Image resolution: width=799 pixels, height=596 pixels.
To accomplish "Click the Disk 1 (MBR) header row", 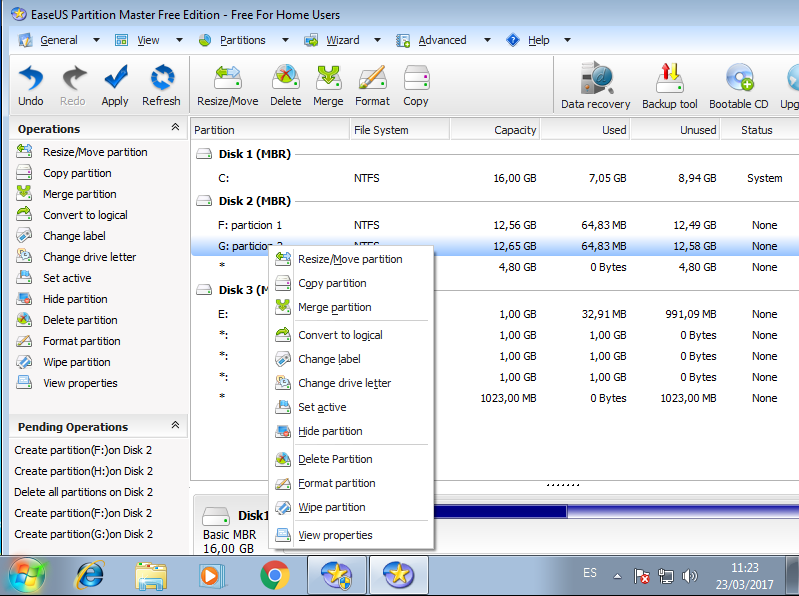I will [495, 154].
